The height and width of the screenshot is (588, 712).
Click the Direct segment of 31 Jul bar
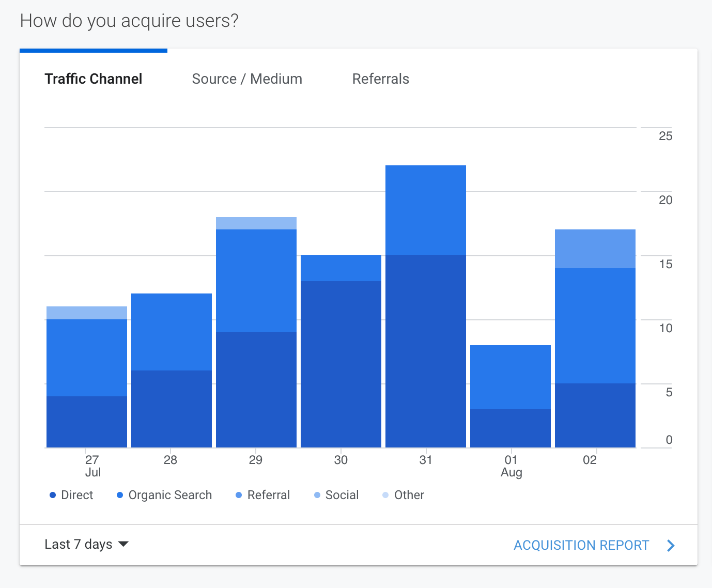point(426,351)
